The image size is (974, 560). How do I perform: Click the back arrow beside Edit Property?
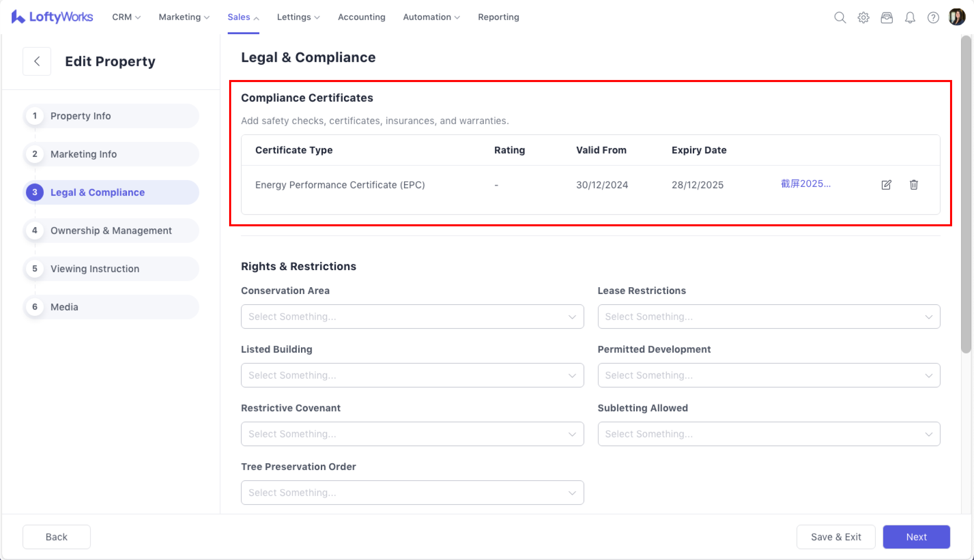(x=37, y=61)
